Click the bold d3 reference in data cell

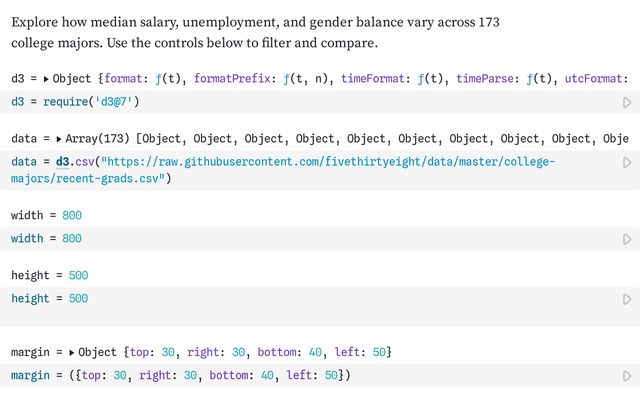[62, 162]
